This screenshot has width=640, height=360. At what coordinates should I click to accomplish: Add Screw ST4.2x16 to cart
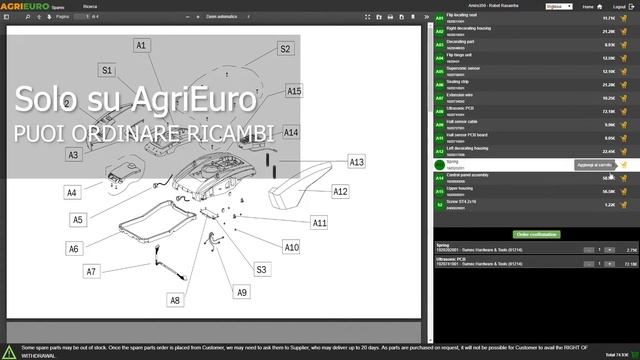[624, 205]
